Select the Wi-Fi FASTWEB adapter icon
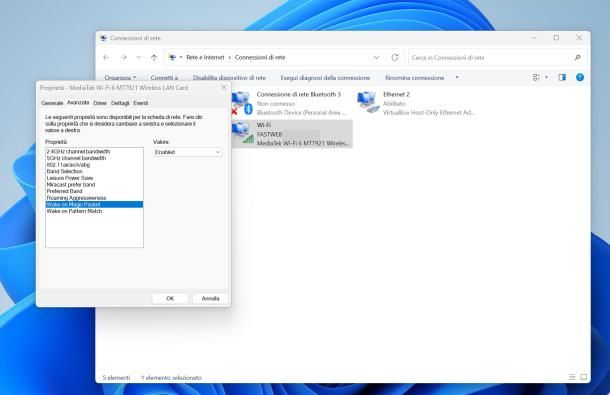Viewport: 610px width, 395px height. (242, 133)
